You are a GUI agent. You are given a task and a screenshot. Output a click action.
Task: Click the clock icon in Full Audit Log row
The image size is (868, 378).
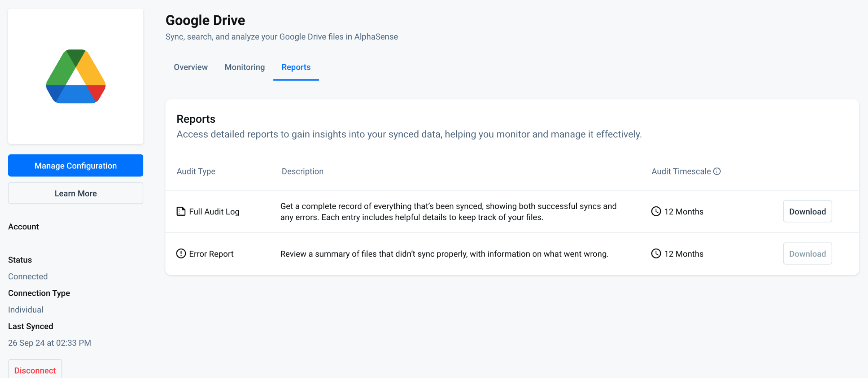[656, 211]
